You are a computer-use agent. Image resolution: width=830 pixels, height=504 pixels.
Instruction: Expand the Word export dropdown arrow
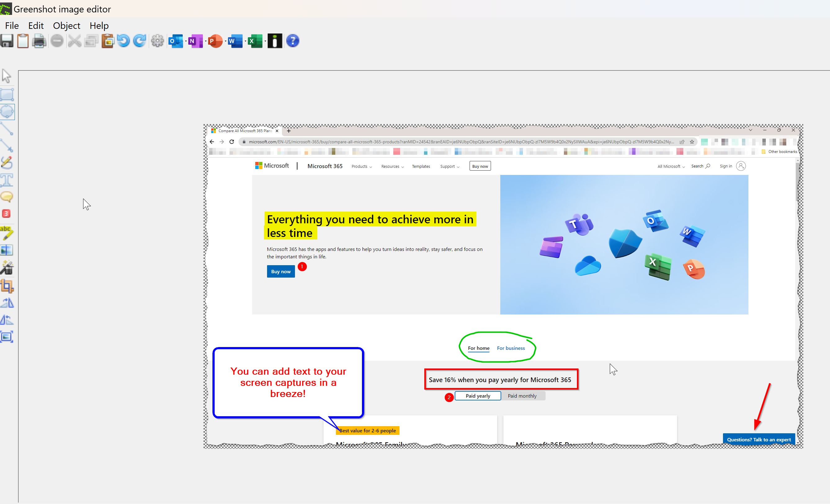tap(245, 42)
